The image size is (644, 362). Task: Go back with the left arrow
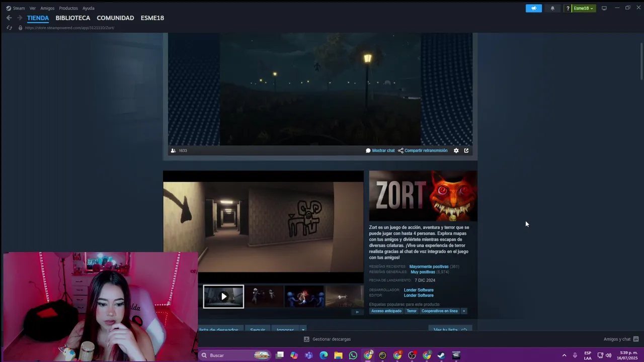(9, 18)
